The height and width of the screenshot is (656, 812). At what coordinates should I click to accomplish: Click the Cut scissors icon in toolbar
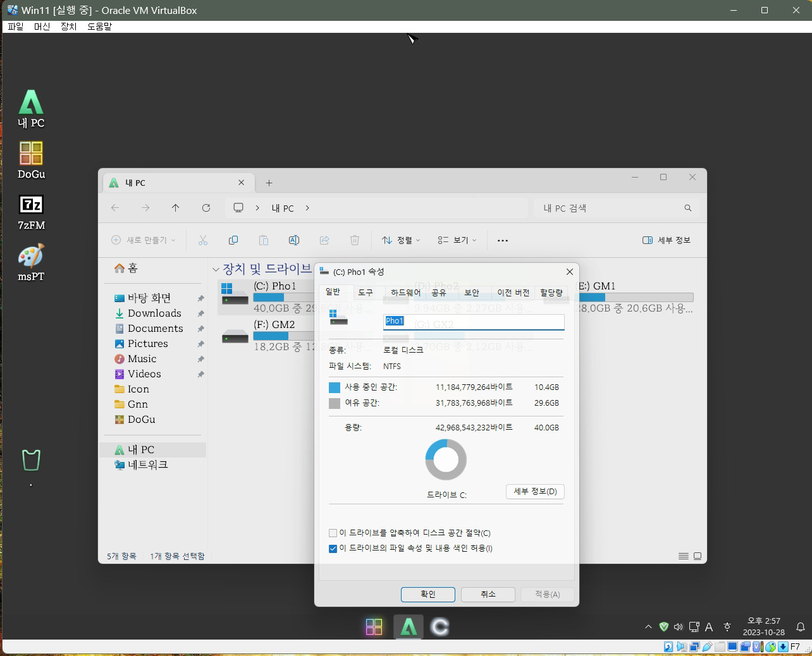203,240
